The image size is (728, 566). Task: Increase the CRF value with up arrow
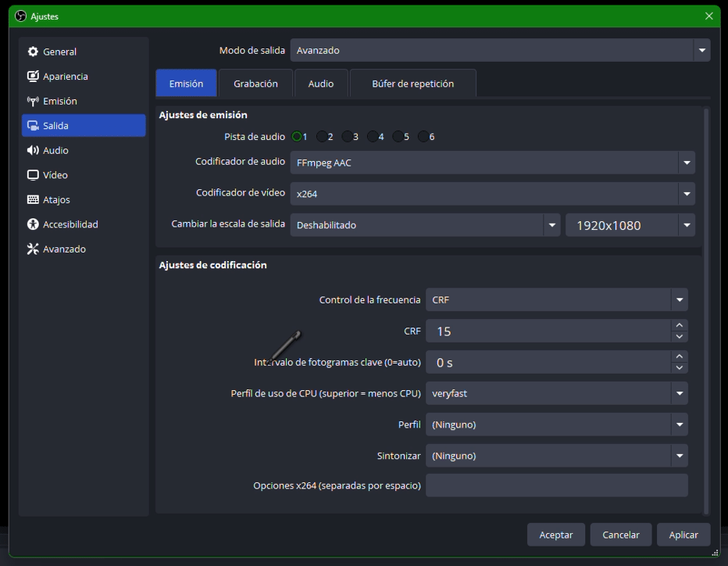click(x=680, y=325)
